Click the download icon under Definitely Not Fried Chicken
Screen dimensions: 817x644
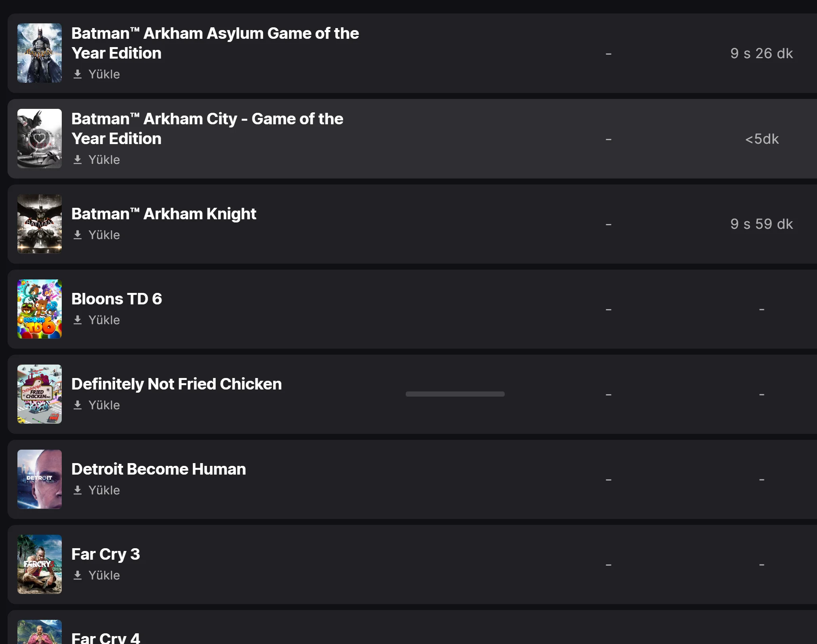[x=78, y=405]
